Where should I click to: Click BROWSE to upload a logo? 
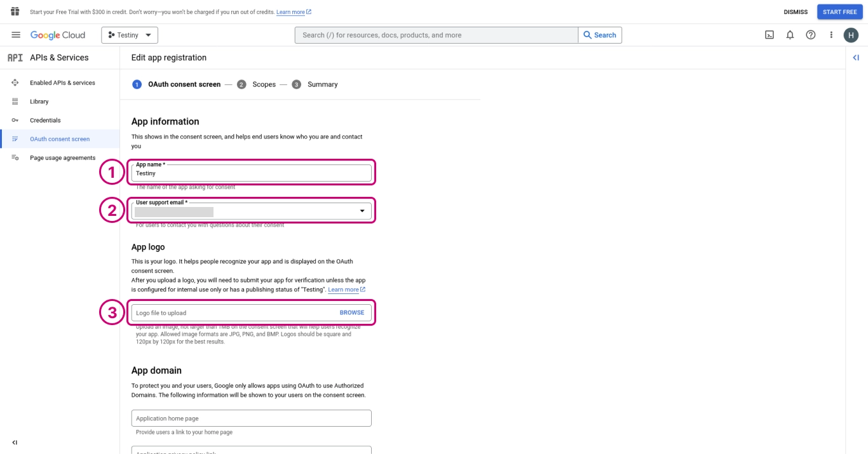pos(351,312)
